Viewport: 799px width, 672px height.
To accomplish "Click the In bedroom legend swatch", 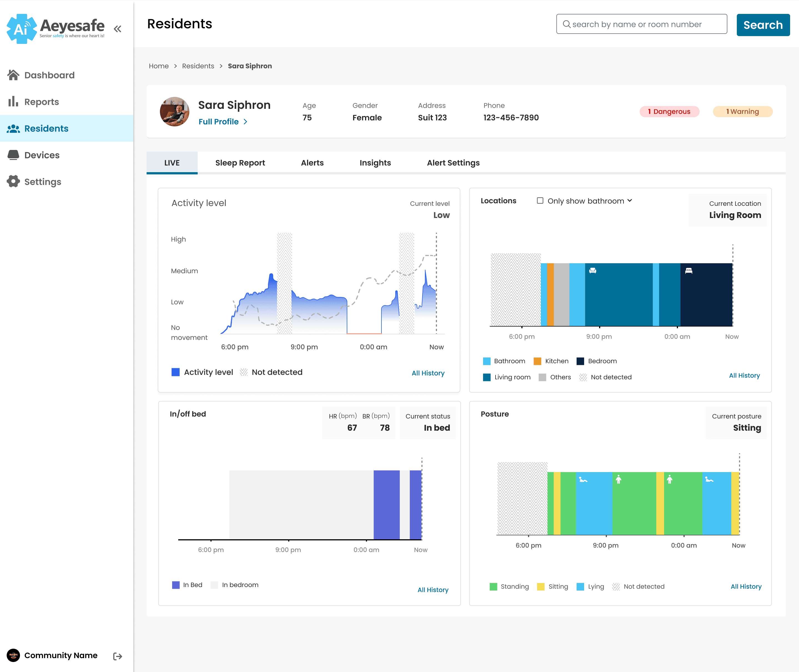I will [x=214, y=585].
